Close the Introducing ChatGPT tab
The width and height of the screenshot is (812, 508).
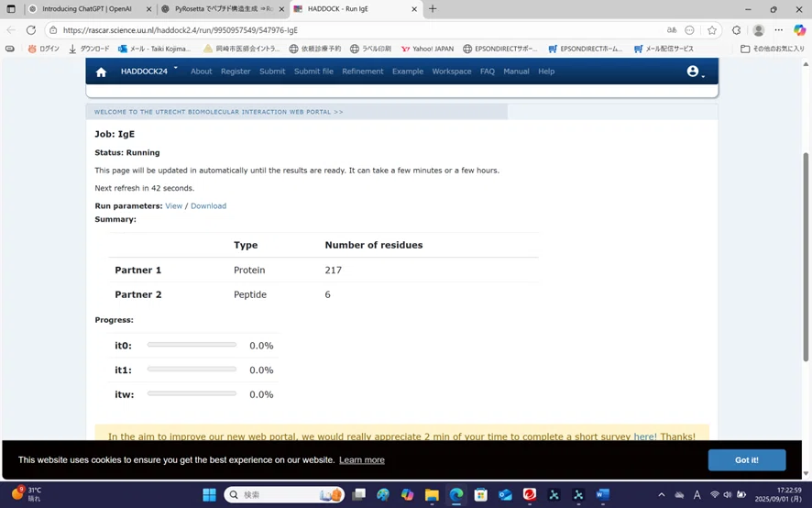148,9
